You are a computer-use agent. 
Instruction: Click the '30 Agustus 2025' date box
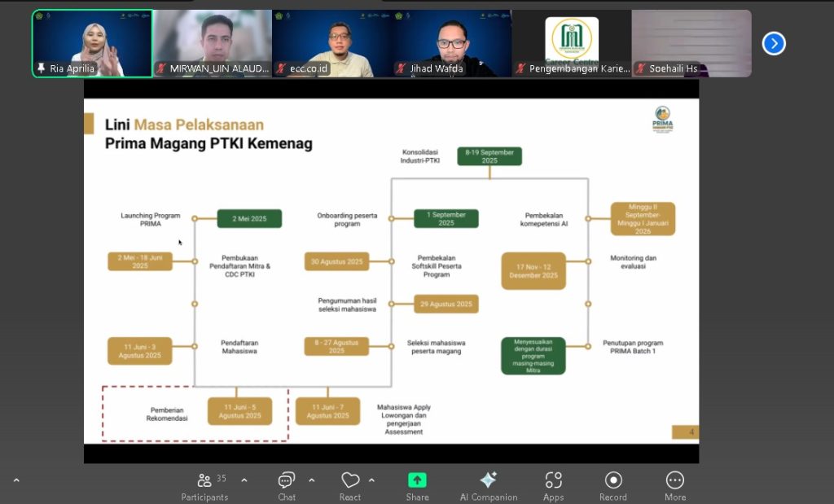point(336,261)
